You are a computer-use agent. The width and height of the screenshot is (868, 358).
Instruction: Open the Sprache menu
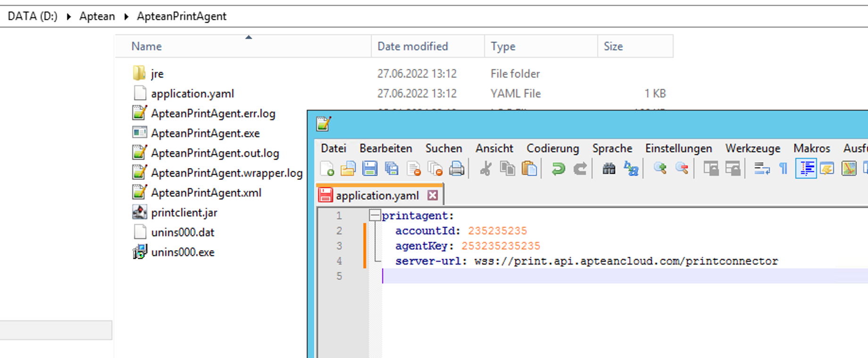pos(612,148)
